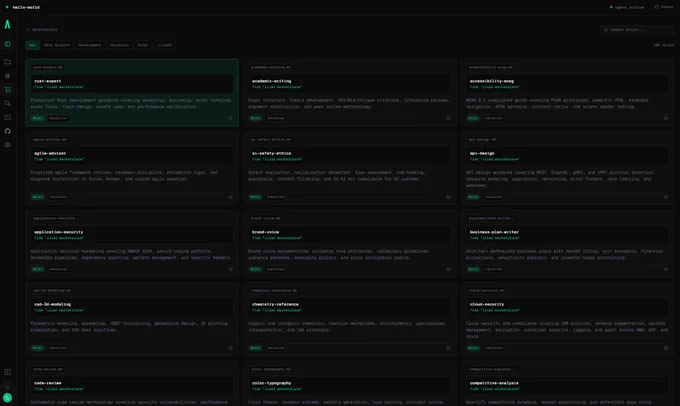
Task: Click the green dot beside hello-world
Action: pyautogui.click(x=7, y=7)
